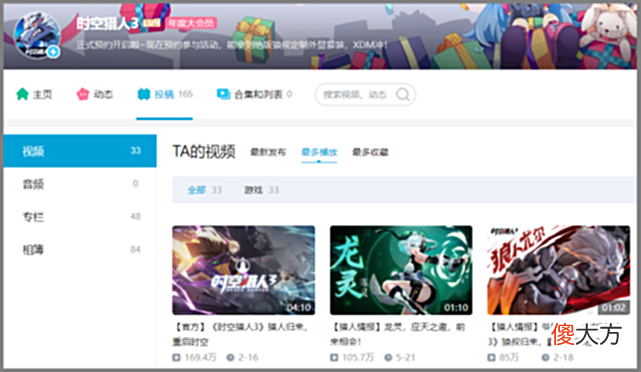Image resolution: width=641 pixels, height=372 pixels.
Task: Click the level badge next to username
Action: (151, 24)
